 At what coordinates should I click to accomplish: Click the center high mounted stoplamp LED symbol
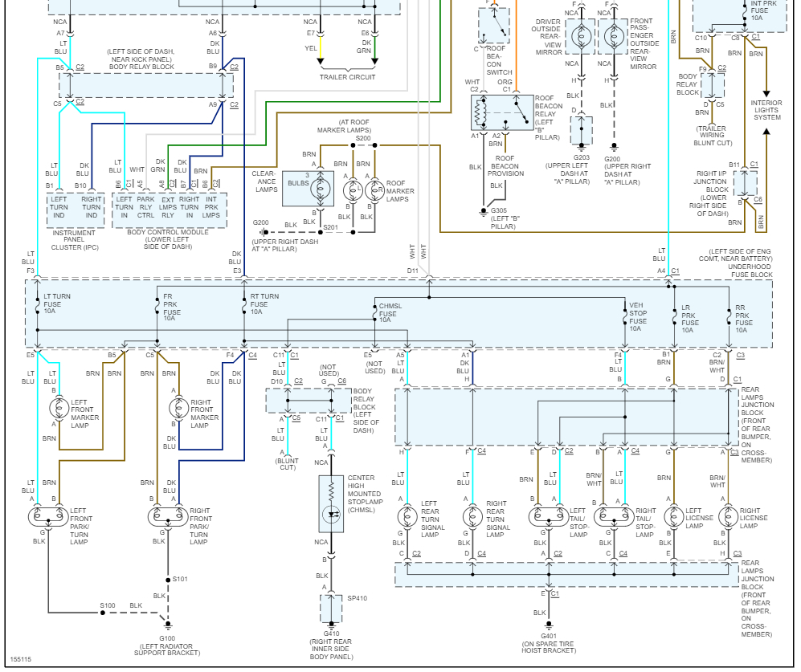tap(331, 515)
